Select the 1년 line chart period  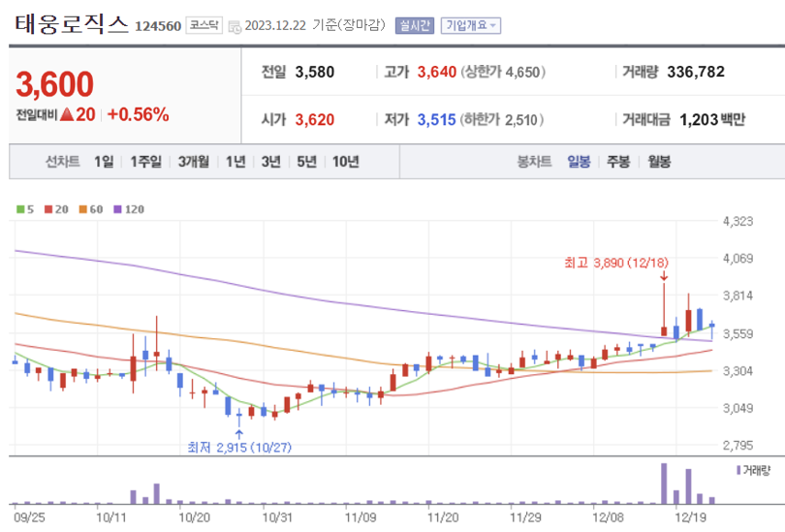[x=235, y=162]
